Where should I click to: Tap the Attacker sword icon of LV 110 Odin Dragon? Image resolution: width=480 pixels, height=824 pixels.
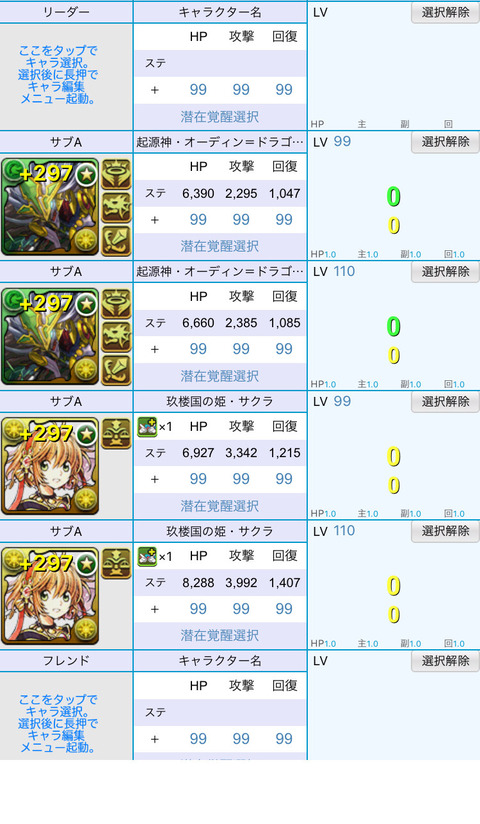coord(116,370)
